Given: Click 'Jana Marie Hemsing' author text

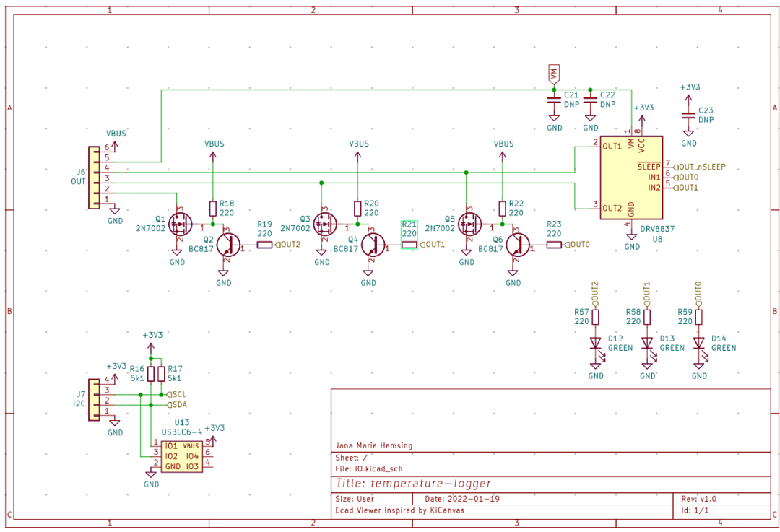Looking at the screenshot, I should [x=374, y=445].
